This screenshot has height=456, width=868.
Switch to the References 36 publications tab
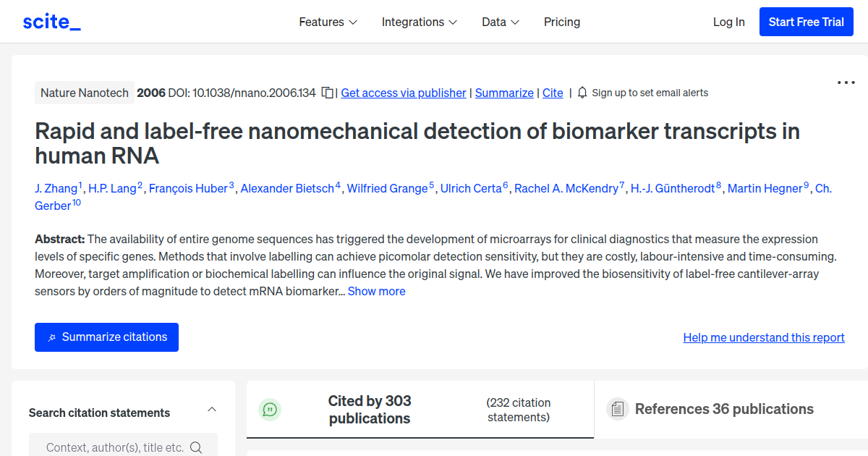pos(724,409)
